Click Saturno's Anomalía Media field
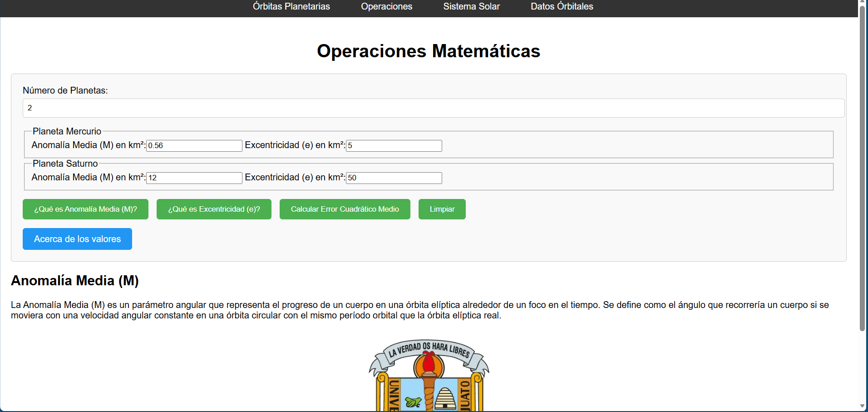The image size is (868, 412). pyautogui.click(x=194, y=178)
